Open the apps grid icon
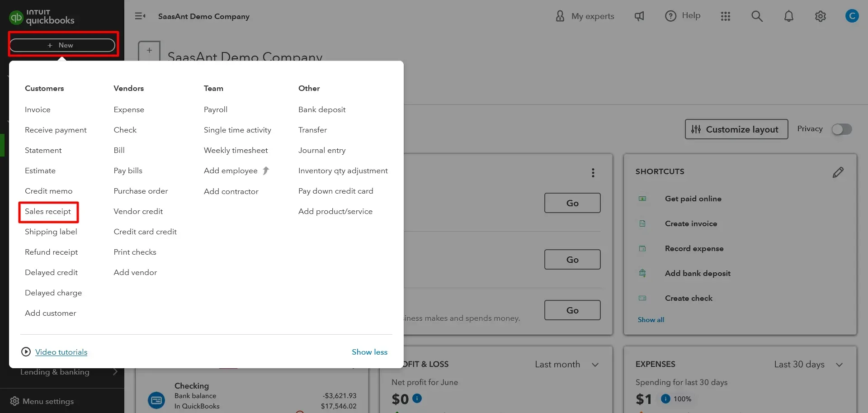 pos(725,16)
